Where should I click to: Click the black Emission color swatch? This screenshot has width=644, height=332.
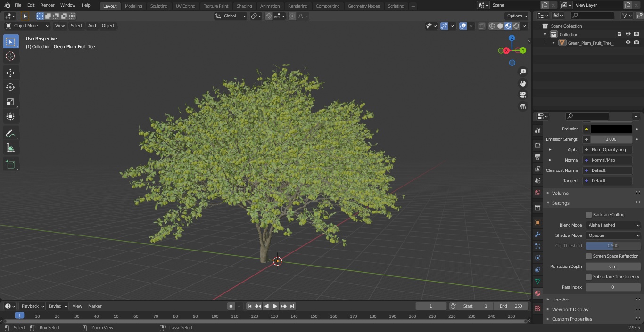coord(611,129)
